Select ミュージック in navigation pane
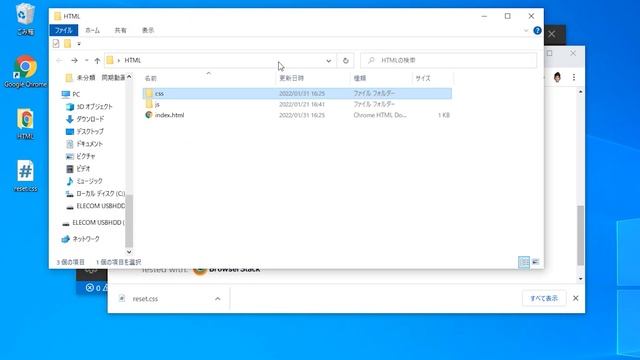640x360 pixels. pos(84,181)
